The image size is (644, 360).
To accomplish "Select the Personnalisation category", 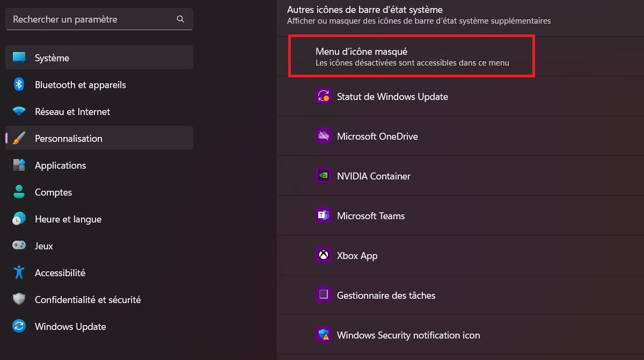I will coord(99,138).
